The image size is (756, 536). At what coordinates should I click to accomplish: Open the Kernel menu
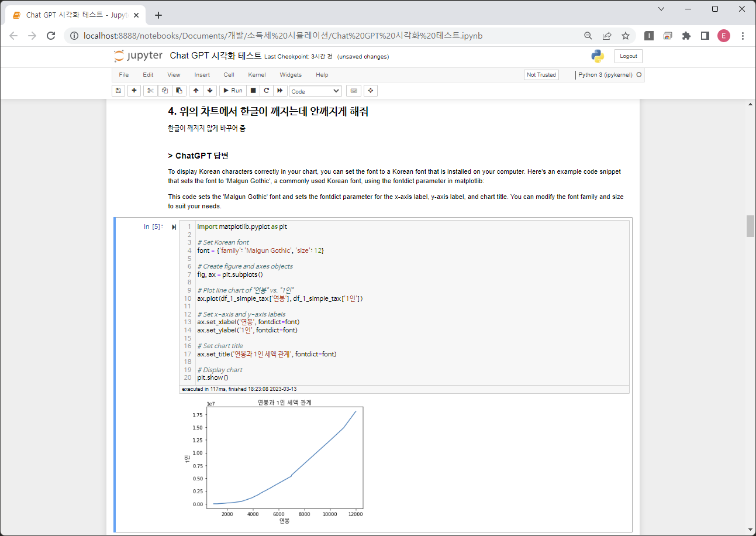(x=257, y=75)
